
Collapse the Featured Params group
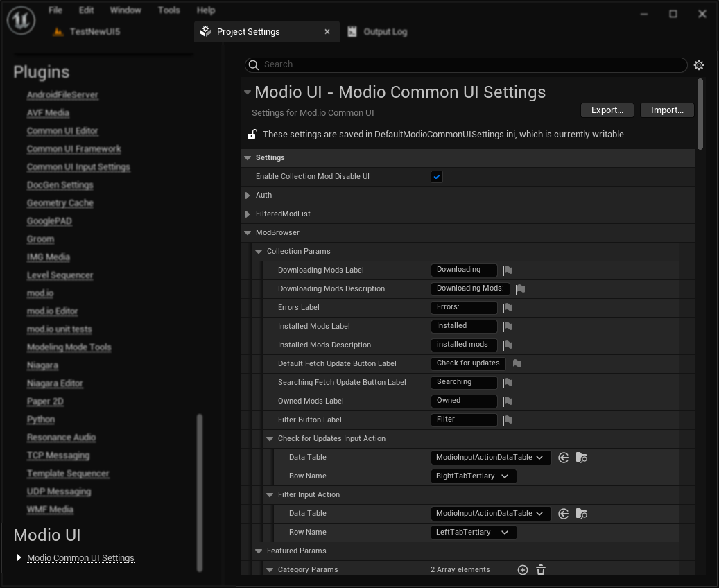coord(259,551)
